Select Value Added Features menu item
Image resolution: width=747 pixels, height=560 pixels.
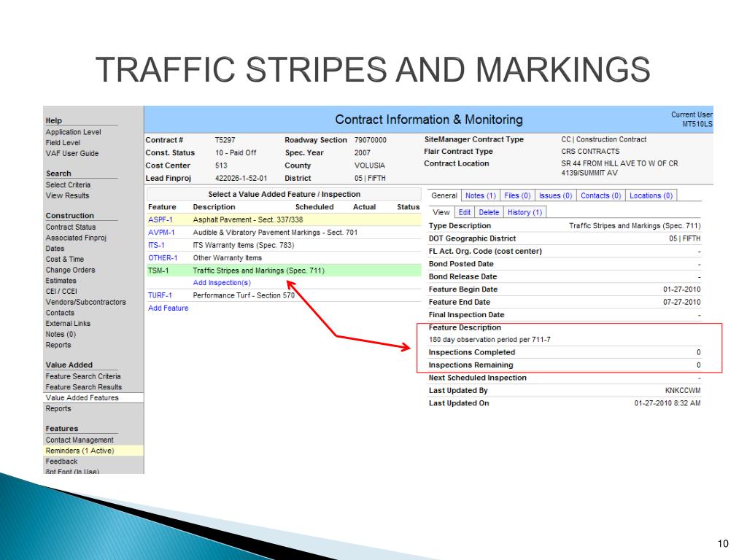click(x=82, y=397)
